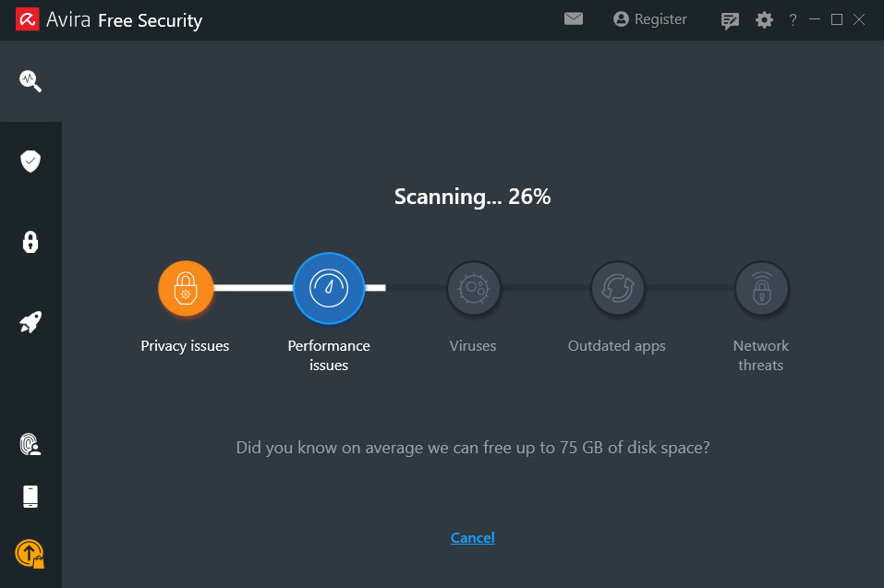Open the fingerprint identity sidebar icon

pos(30,444)
